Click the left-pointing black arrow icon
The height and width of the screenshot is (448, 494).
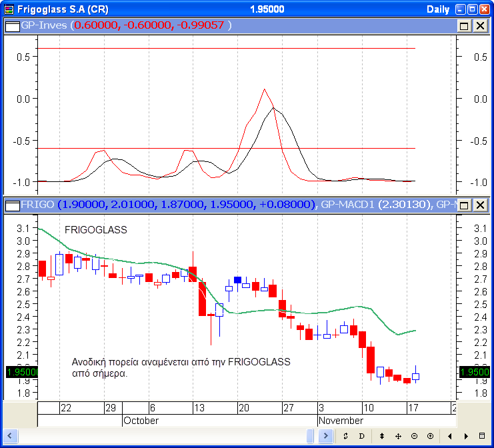(x=450, y=436)
